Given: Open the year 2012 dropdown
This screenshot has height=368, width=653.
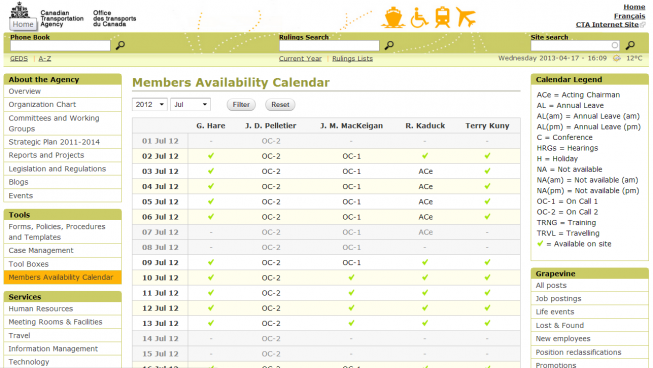Looking at the screenshot, I should (150, 104).
